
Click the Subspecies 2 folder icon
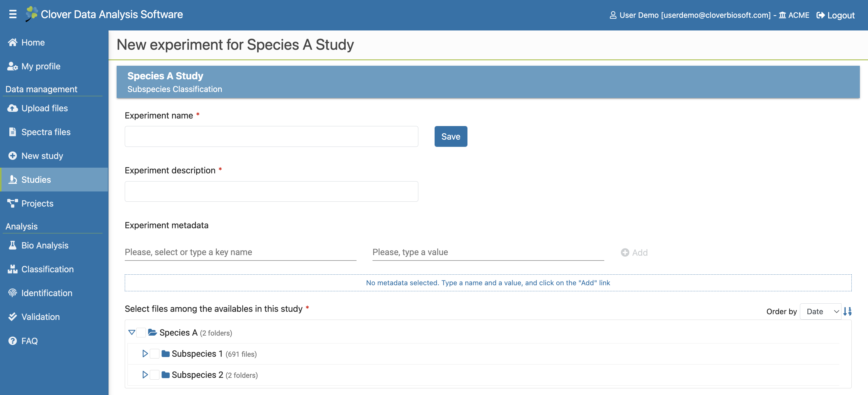[x=165, y=375]
